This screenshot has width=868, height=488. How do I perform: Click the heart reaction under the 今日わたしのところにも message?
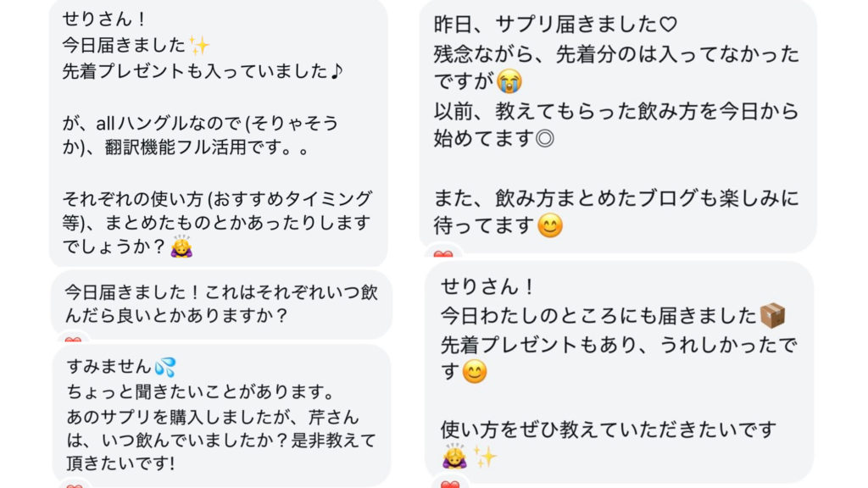click(x=450, y=485)
